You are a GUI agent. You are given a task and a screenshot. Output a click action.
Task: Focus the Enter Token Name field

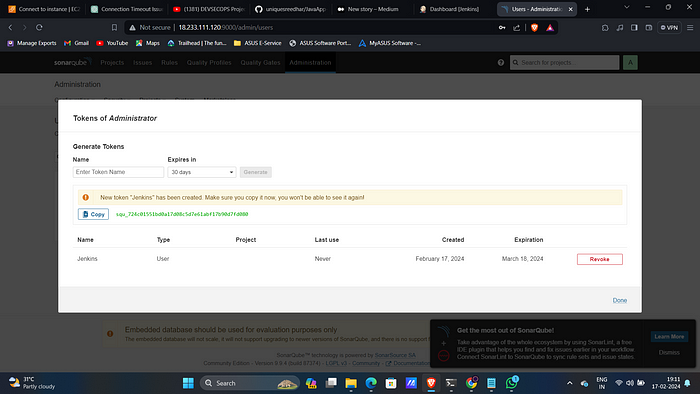click(118, 172)
